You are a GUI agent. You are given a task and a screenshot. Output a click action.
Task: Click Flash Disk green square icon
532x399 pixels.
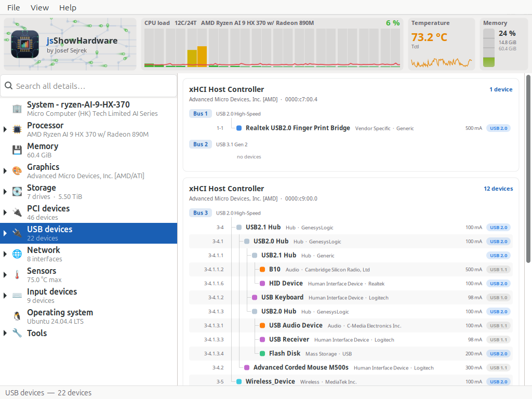[x=262, y=353]
